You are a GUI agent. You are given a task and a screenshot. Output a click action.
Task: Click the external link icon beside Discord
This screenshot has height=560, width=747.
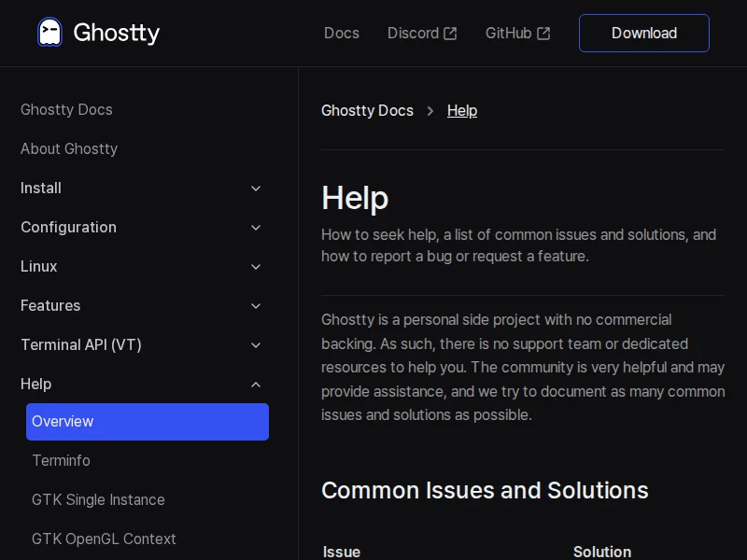(x=450, y=34)
